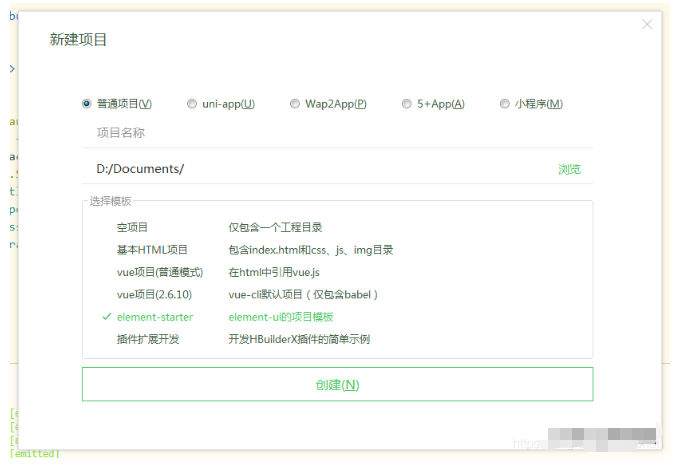This screenshot has width=674, height=464.
Task: Select the 空项目 template
Action: [132, 227]
